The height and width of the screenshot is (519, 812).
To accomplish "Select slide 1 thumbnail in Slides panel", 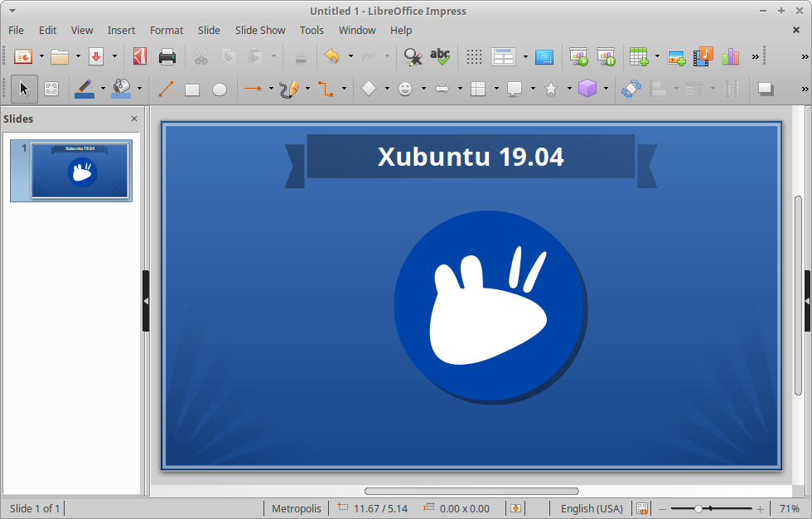I will click(70, 170).
